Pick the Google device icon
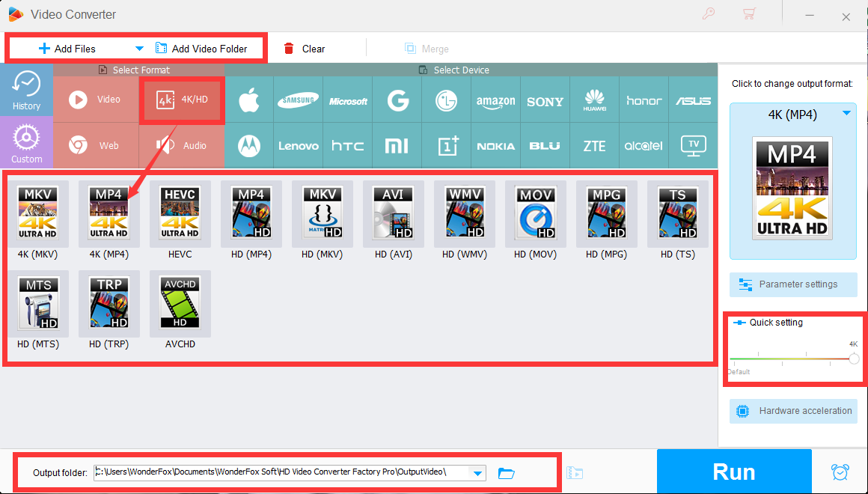 coord(397,100)
